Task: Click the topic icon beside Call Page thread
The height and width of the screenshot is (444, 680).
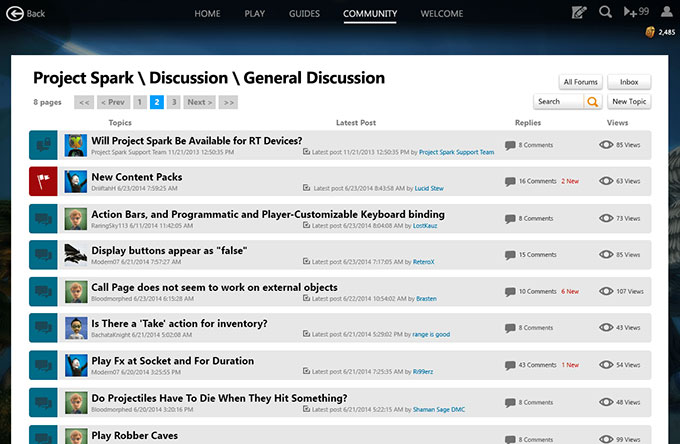Action: point(43,291)
